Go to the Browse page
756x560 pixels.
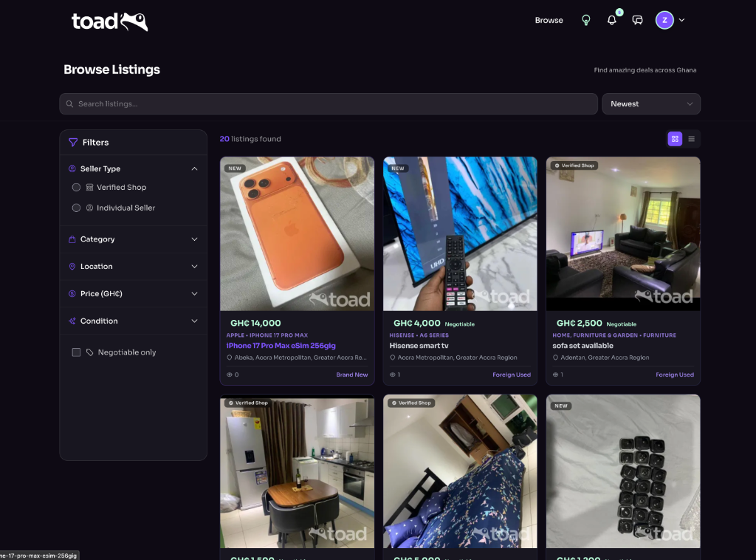click(549, 20)
